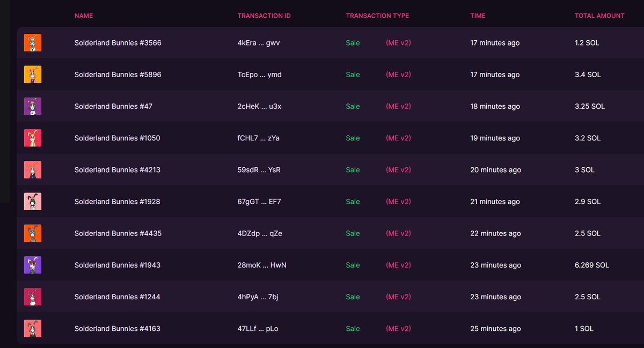
Task: Open thumbnail of Solderland Bunnies #1943
Action: pyautogui.click(x=33, y=265)
